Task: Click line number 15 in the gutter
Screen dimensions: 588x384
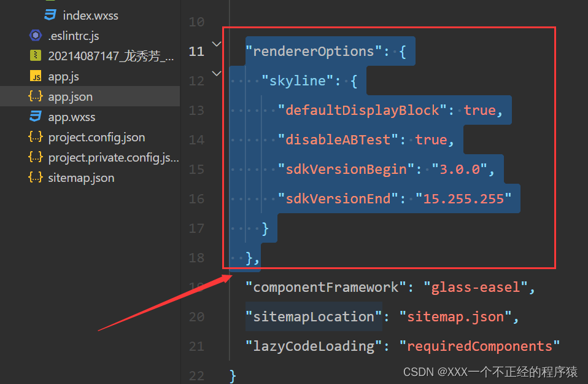Action: pyautogui.click(x=196, y=169)
